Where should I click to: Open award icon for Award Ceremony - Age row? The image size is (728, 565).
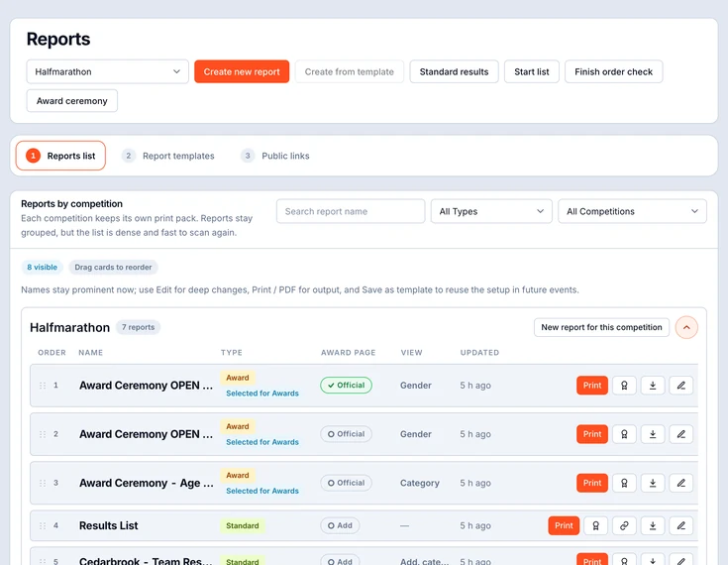(624, 483)
